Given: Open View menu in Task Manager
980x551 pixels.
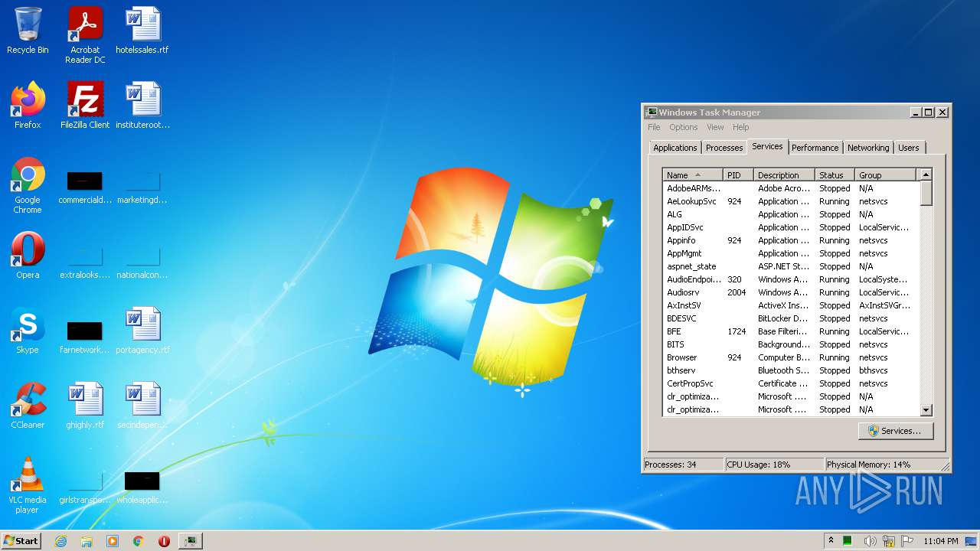Looking at the screenshot, I should [x=715, y=127].
